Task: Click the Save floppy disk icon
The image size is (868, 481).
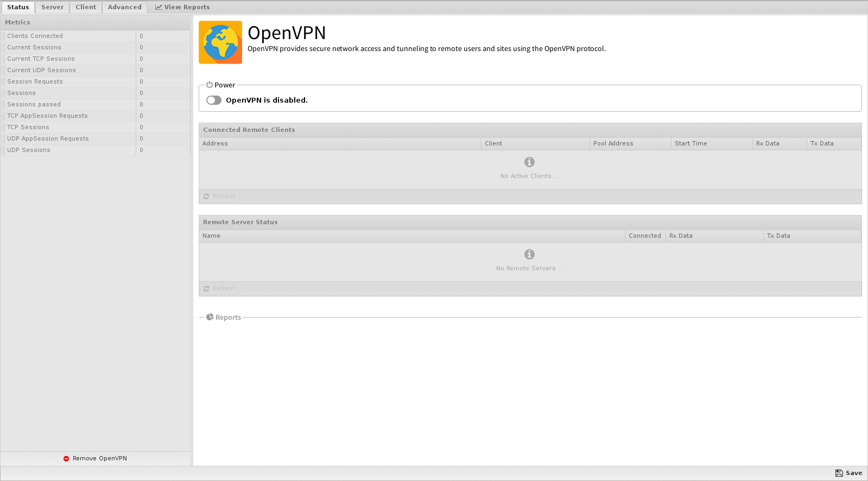Action: click(839, 473)
